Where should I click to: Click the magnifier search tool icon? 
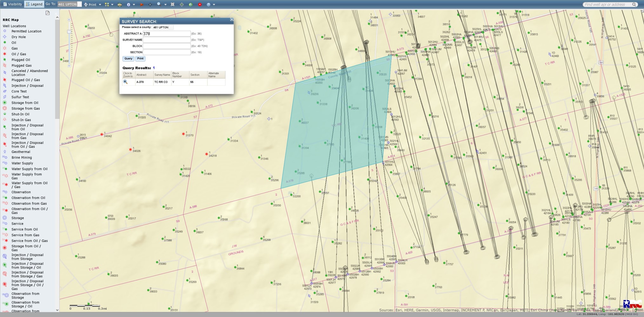tap(159, 4)
